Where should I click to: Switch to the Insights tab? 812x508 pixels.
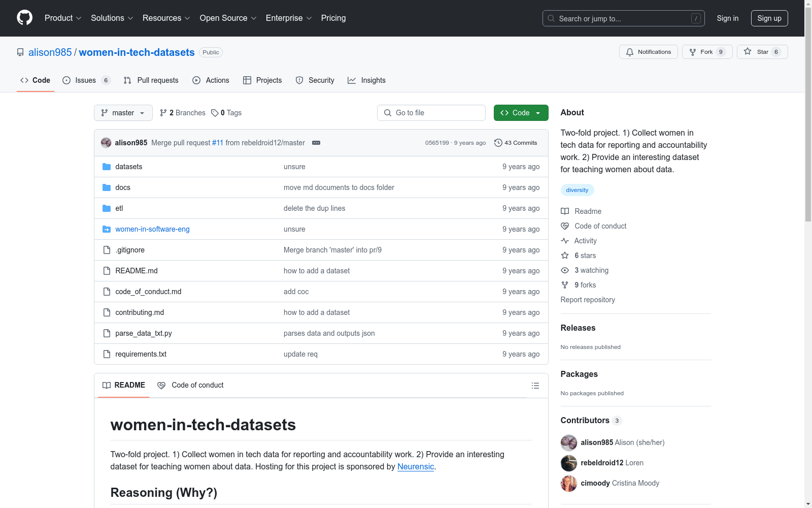[x=366, y=80]
